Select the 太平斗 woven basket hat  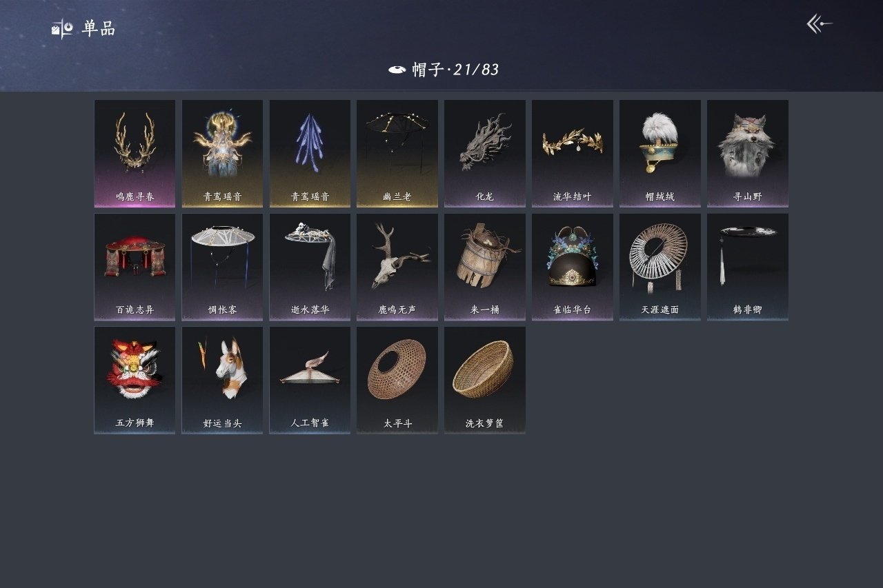(x=397, y=380)
